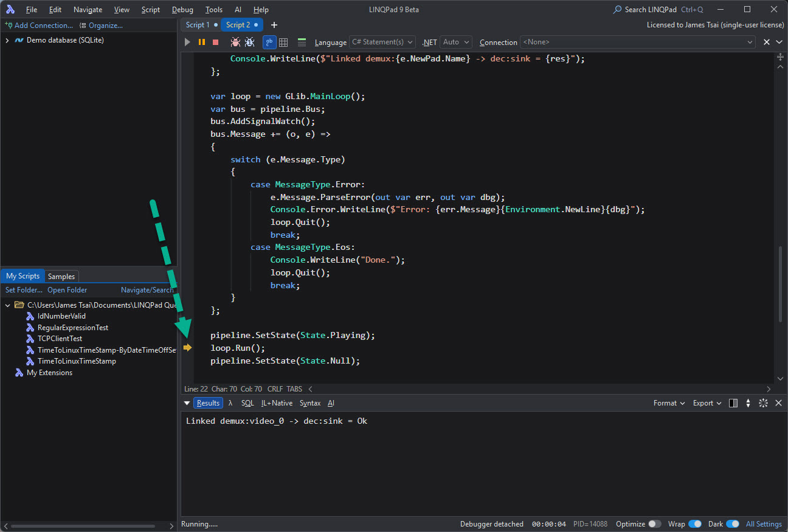Open the Edit menu
The width and height of the screenshot is (788, 532).
point(55,10)
